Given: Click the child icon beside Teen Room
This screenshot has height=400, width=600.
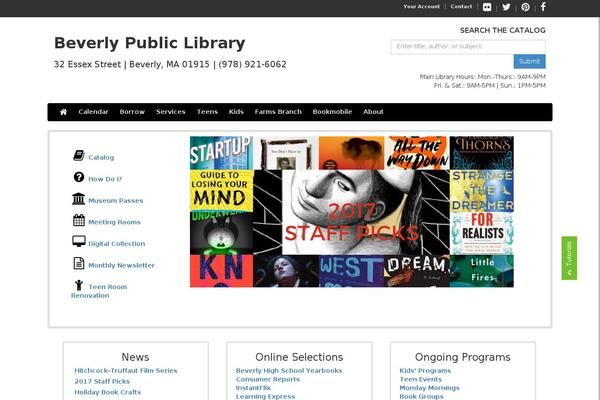Looking at the screenshot, I should 79,285.
